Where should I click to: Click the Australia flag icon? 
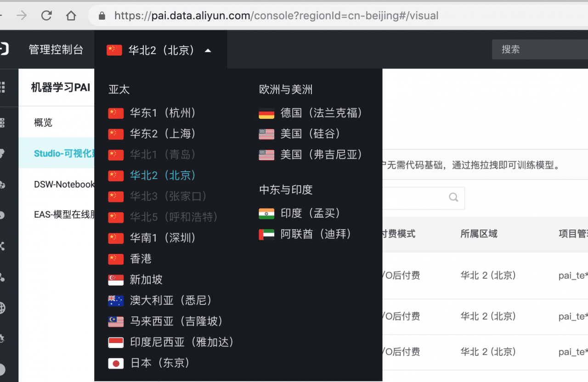tap(116, 301)
